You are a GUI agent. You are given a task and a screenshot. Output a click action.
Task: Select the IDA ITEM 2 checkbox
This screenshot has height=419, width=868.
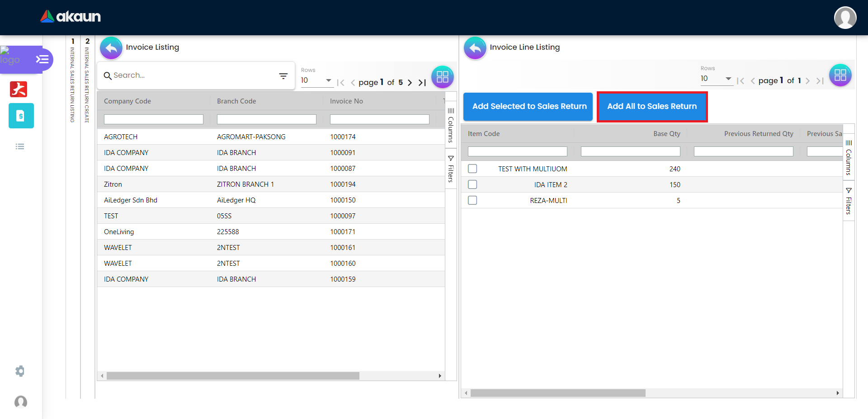(472, 184)
